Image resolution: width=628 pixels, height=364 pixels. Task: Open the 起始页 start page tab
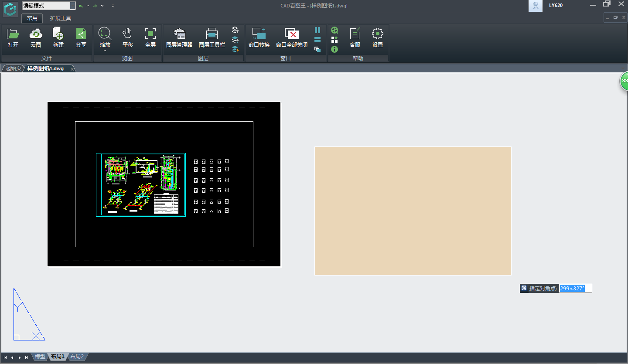click(x=13, y=68)
